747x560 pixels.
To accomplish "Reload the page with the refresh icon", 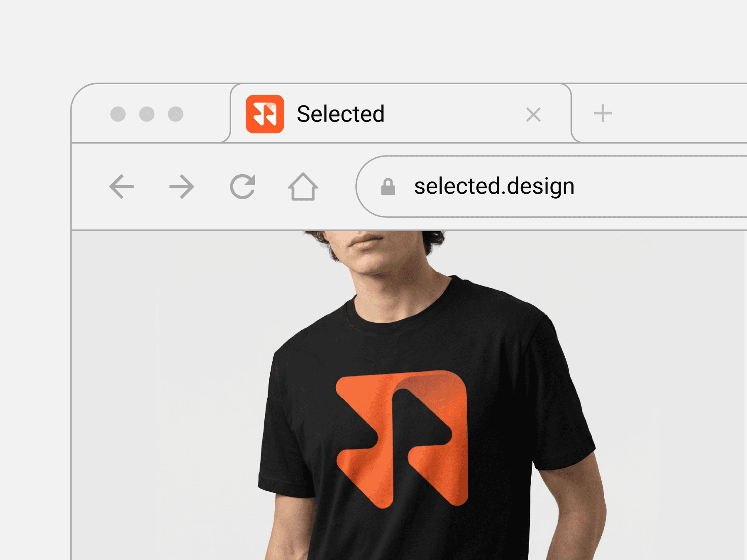I will tap(243, 187).
